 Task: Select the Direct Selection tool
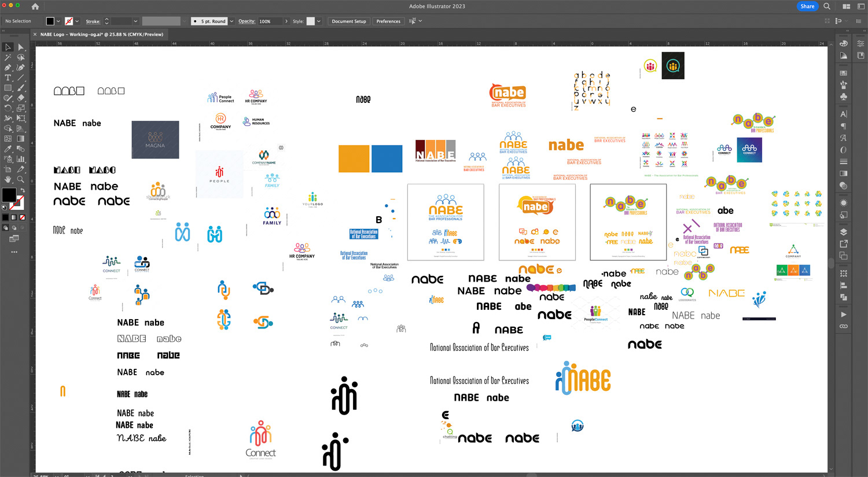[x=21, y=47]
